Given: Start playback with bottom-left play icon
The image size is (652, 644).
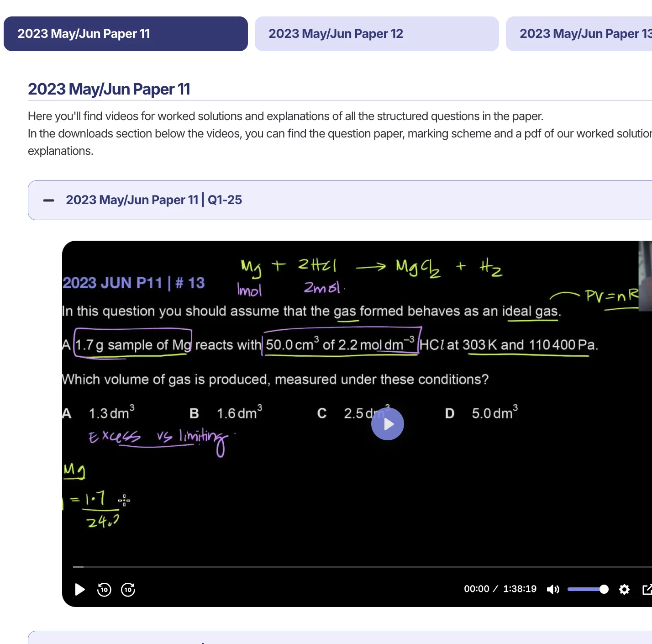Looking at the screenshot, I should pyautogui.click(x=80, y=589).
